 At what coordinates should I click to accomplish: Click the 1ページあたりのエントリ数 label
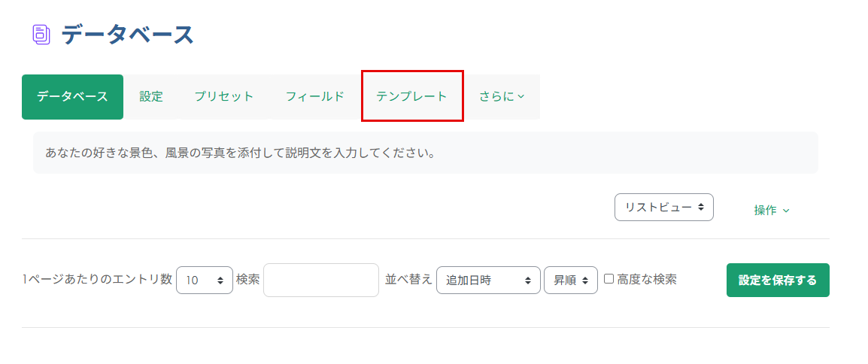click(97, 280)
